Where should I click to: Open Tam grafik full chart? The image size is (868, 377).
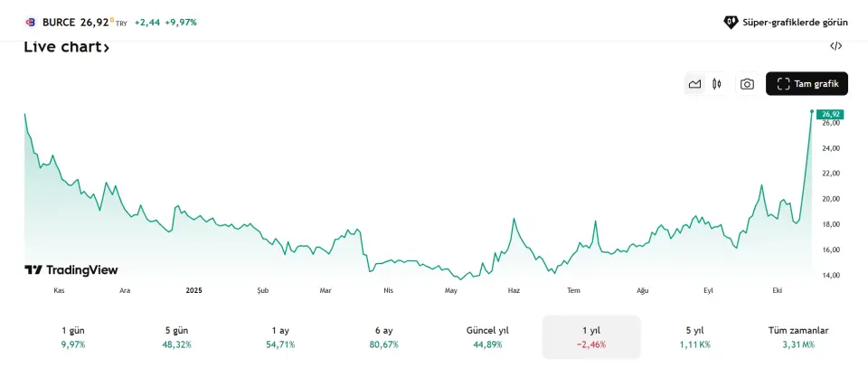click(807, 84)
